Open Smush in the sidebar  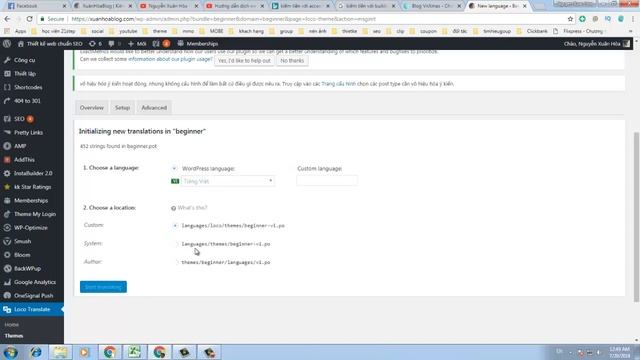tap(22, 241)
